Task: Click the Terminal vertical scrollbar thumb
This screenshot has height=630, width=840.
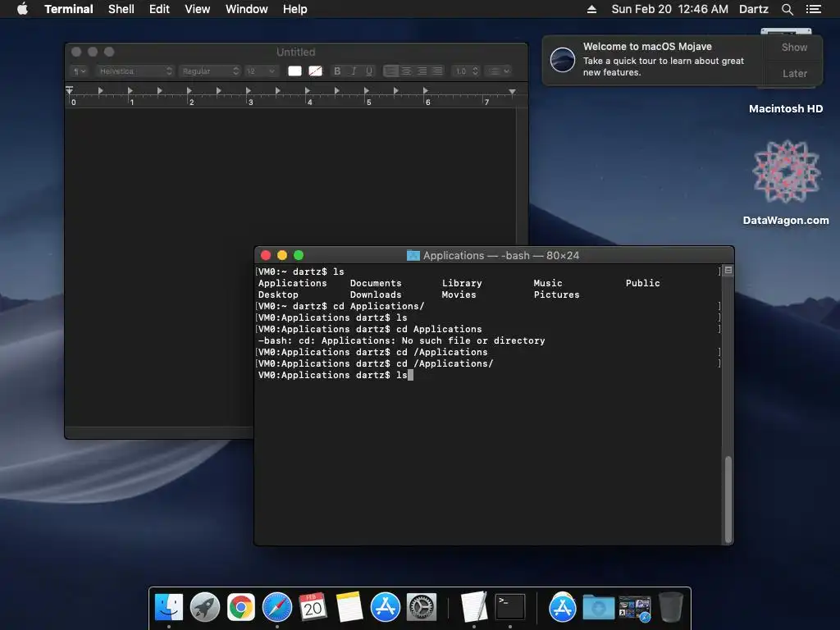Action: pos(728,499)
